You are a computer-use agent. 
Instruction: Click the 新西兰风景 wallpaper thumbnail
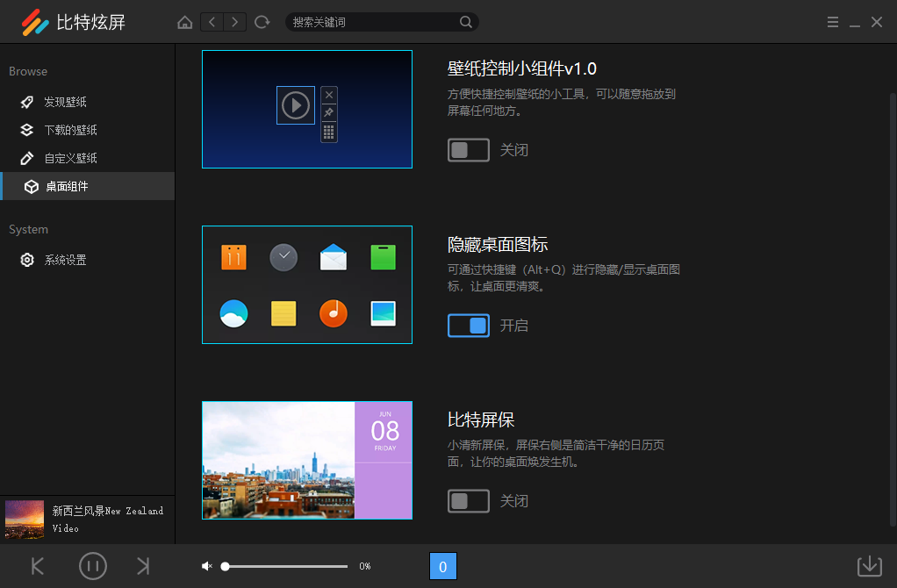pyautogui.click(x=25, y=520)
